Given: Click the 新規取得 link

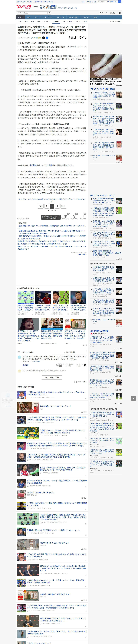Looking at the screenshot, I should 54,6.
